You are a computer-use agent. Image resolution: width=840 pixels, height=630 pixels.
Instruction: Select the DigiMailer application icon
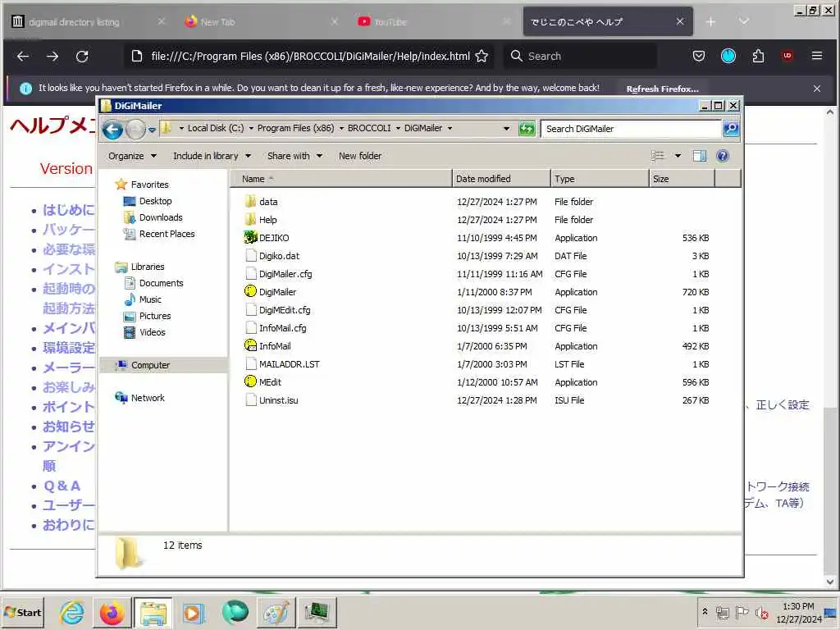tap(250, 291)
